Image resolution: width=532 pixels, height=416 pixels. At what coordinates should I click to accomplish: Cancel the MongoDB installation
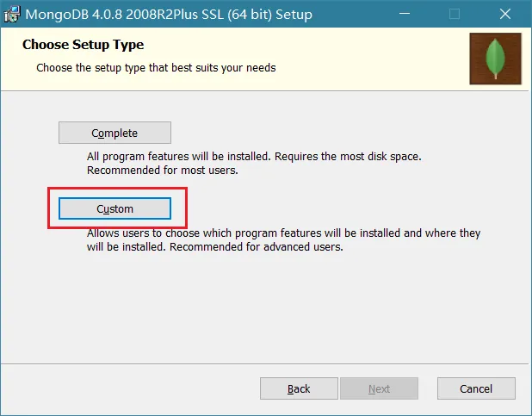pyautogui.click(x=476, y=388)
